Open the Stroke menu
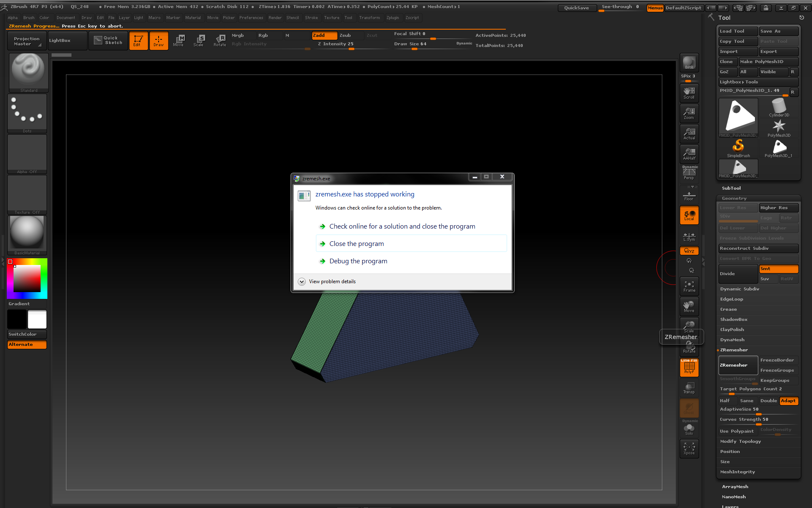 pyautogui.click(x=311, y=18)
